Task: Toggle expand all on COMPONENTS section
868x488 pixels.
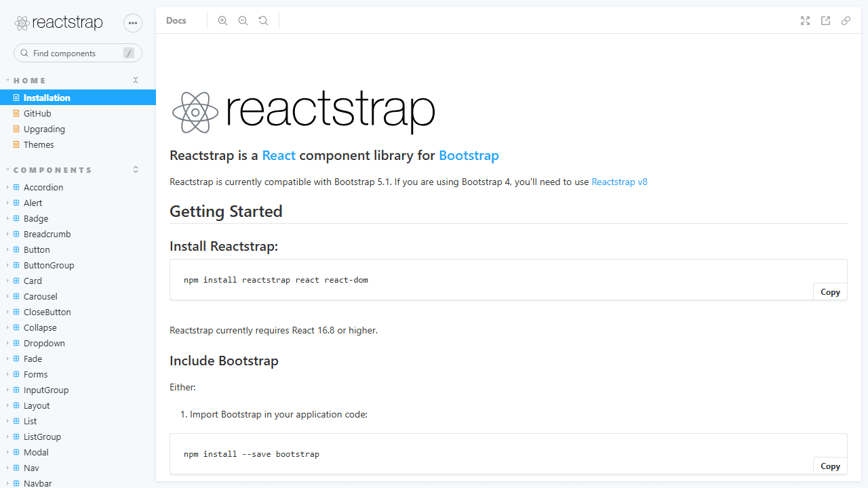Action: (136, 169)
